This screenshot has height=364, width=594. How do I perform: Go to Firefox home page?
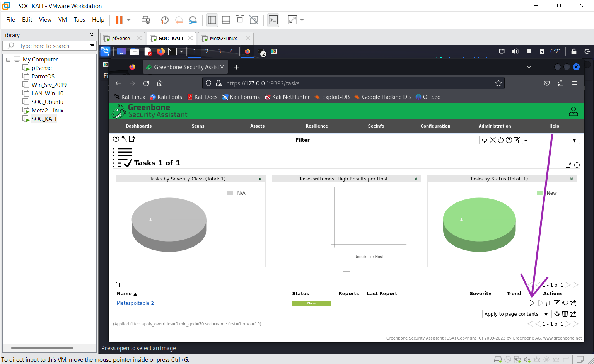[x=160, y=83]
